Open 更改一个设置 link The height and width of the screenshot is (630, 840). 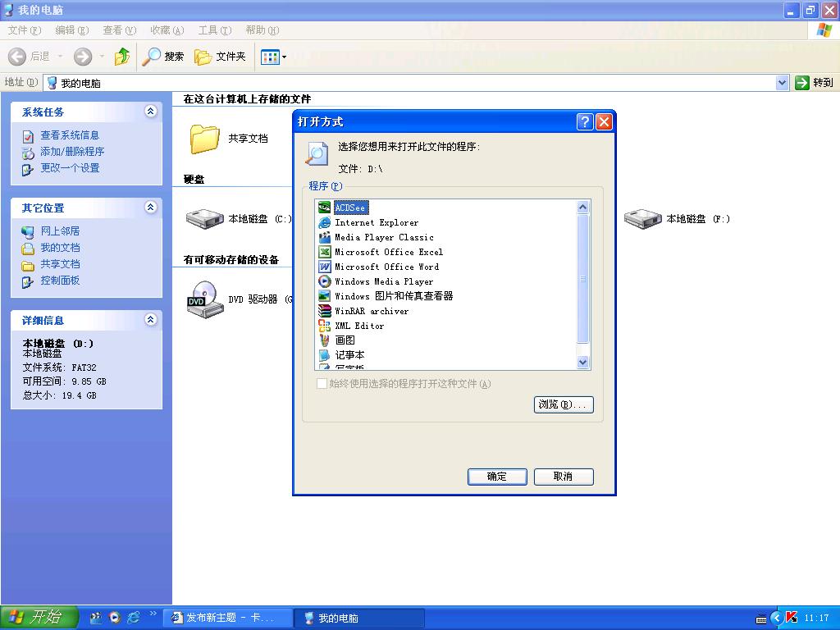tap(71, 167)
